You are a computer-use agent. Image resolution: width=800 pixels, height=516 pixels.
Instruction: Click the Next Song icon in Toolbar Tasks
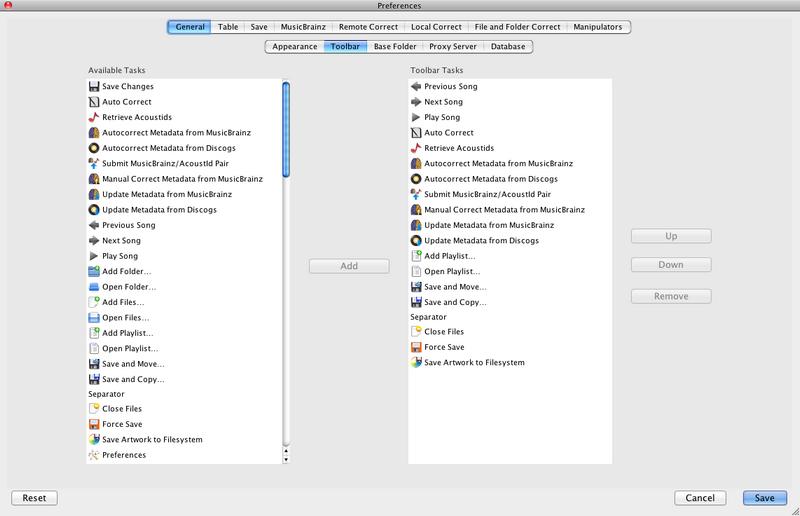pos(416,102)
